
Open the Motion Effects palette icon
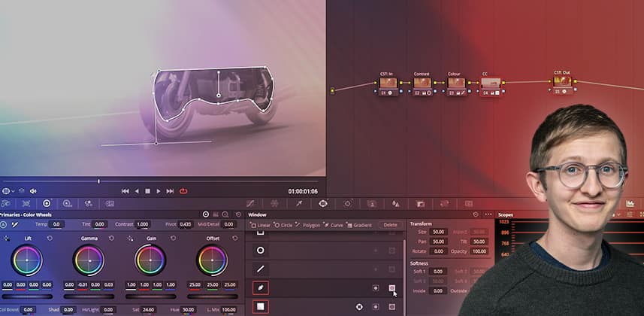[109, 203]
